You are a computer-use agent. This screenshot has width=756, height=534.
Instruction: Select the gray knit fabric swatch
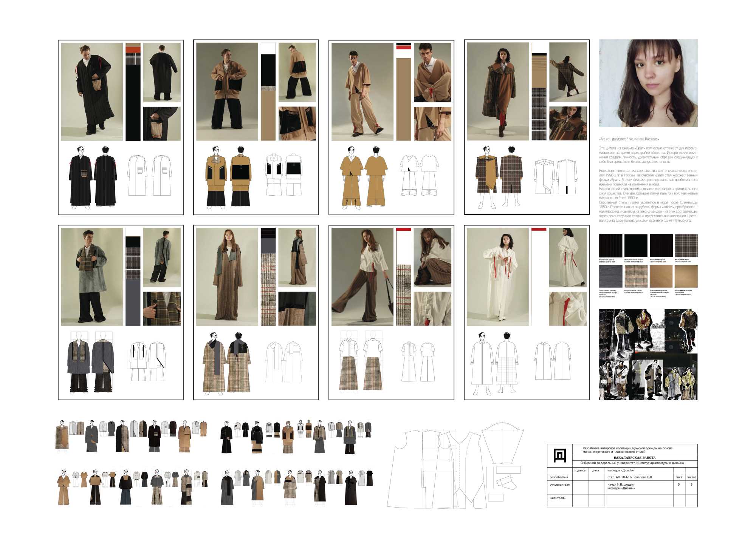tap(610, 276)
